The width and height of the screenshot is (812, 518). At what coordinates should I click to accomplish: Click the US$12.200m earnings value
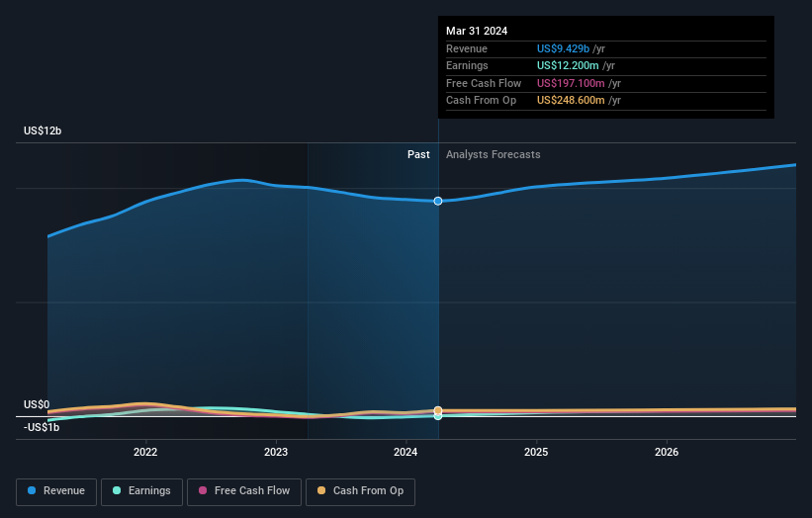(x=568, y=65)
